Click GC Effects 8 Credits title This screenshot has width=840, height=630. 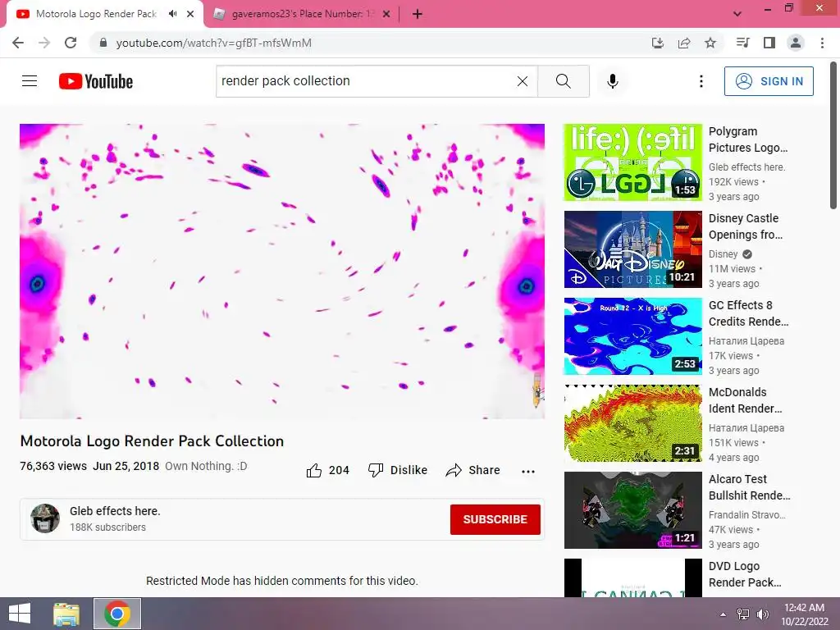pyautogui.click(x=748, y=313)
